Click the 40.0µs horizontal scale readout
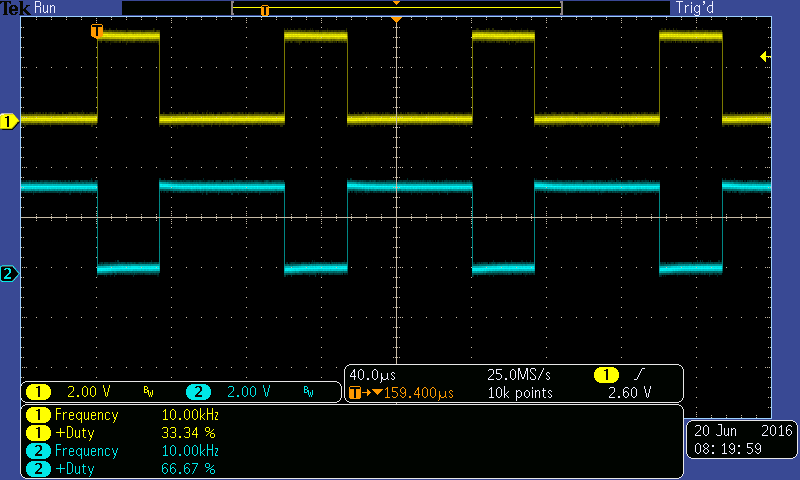 coord(372,375)
